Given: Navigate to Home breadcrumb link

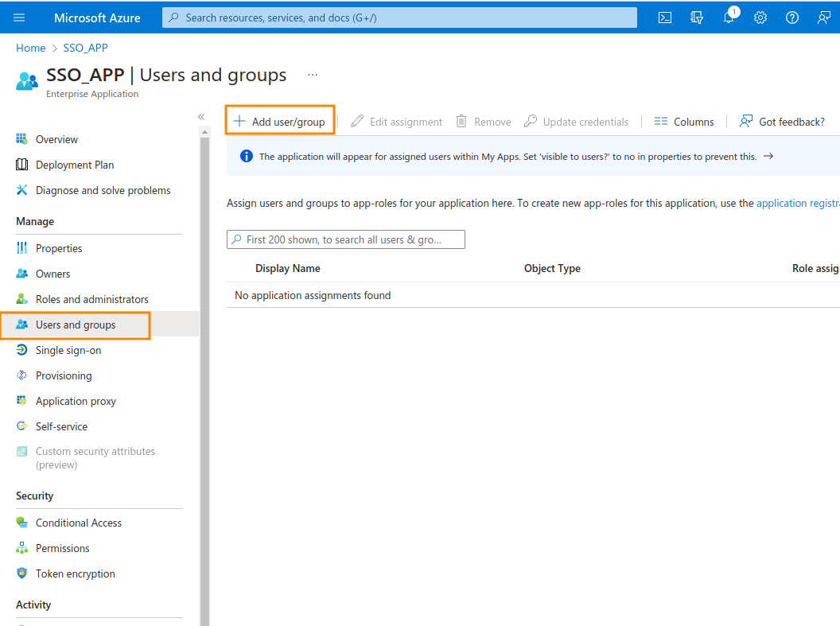Looking at the screenshot, I should coord(30,48).
